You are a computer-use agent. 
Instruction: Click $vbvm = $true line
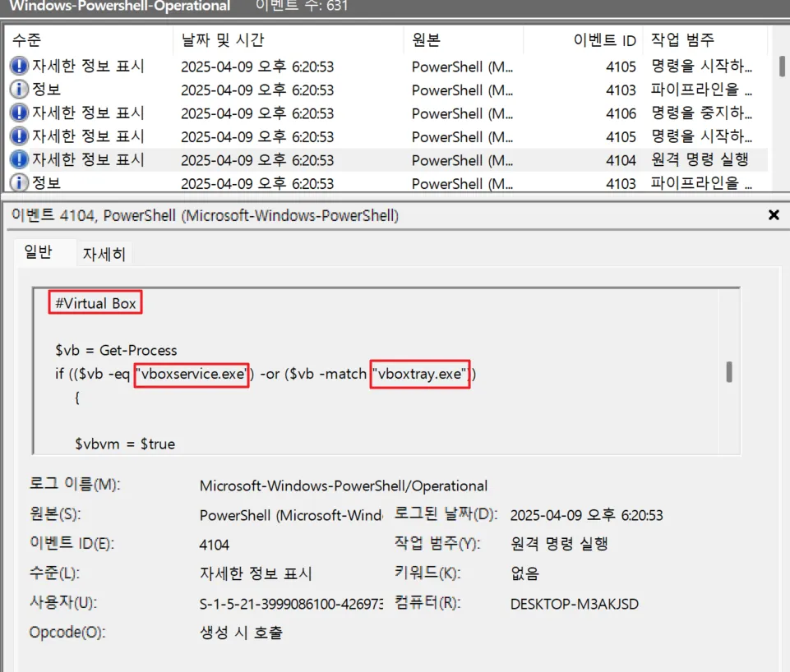click(x=125, y=444)
